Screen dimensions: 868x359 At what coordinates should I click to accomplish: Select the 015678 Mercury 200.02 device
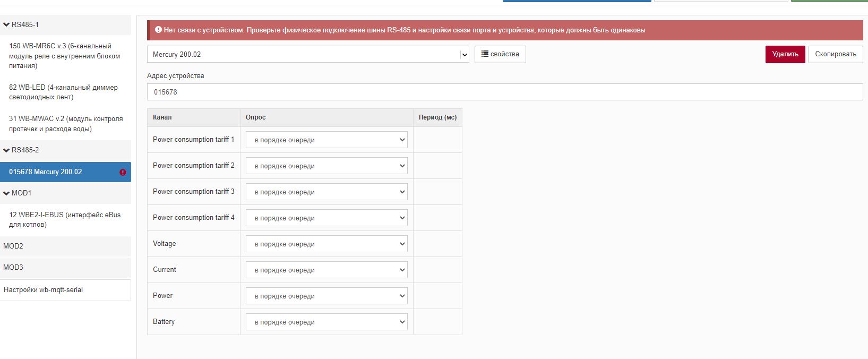[65, 172]
